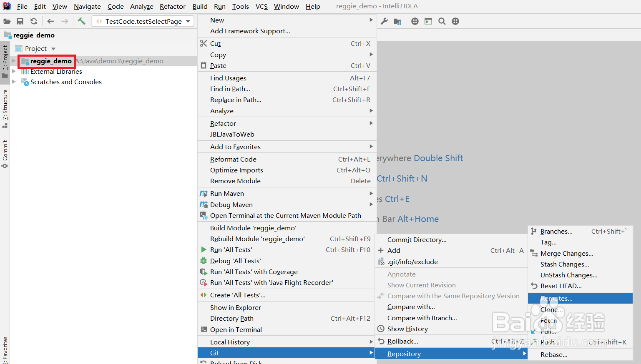
Task: Choose Merge Changes...
Action: click(580, 253)
